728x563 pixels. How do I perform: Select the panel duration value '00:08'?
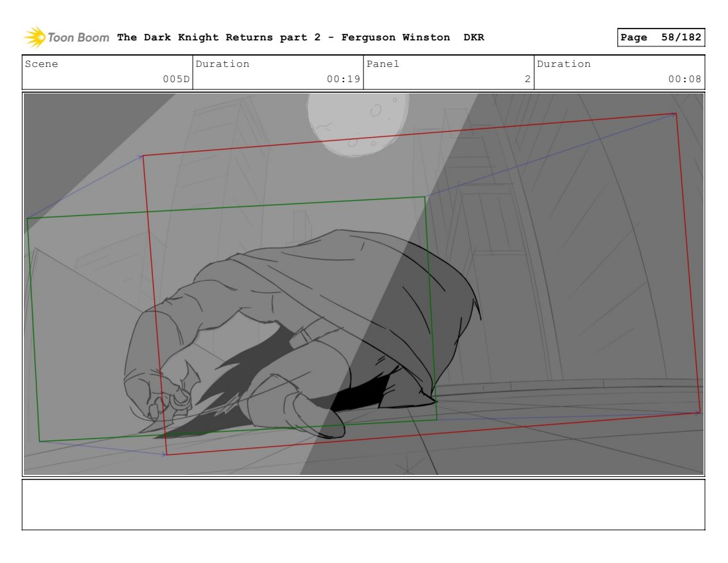(x=685, y=79)
